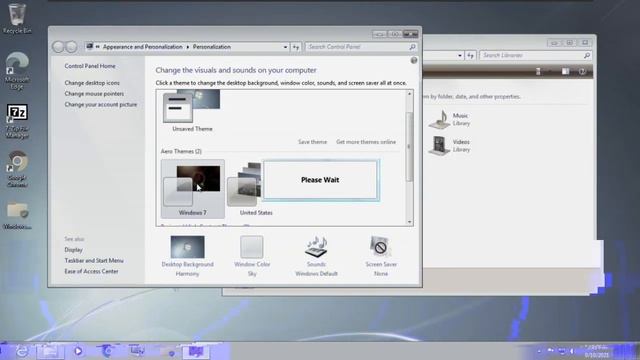Click the theme list scroll up arrow
The height and width of the screenshot is (360, 640).
pos(409,94)
